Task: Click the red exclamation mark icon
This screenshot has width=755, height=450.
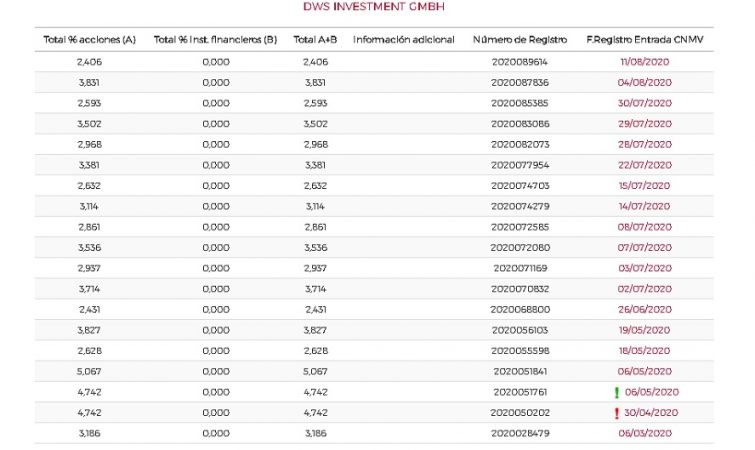Action: pyautogui.click(x=616, y=412)
